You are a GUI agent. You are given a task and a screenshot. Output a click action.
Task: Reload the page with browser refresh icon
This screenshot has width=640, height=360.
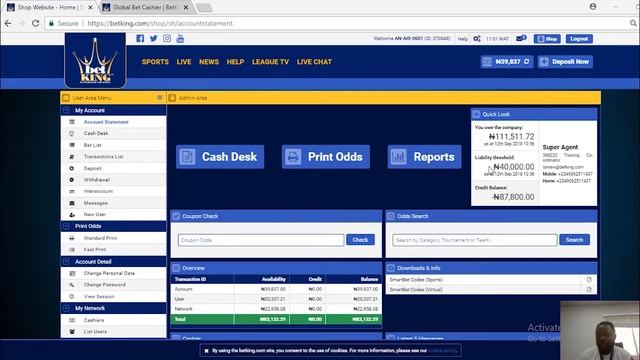tap(36, 23)
